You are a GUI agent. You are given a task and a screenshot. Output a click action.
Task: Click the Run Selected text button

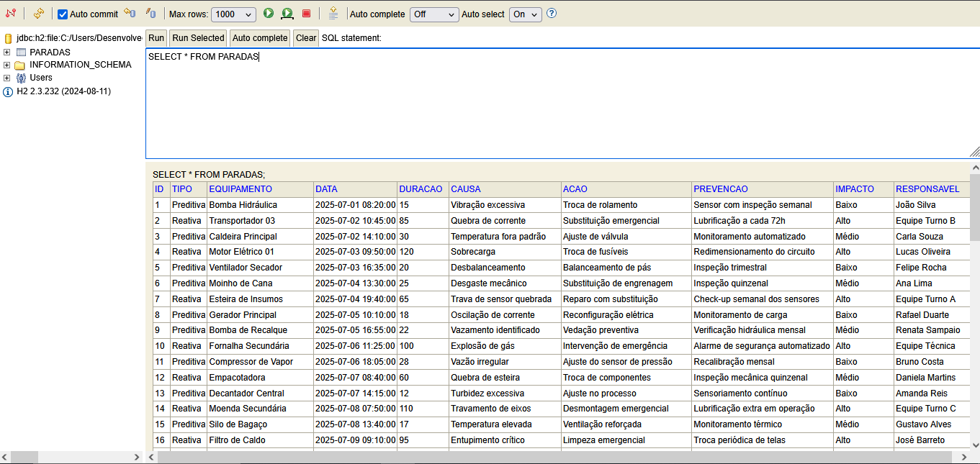pyautogui.click(x=198, y=38)
